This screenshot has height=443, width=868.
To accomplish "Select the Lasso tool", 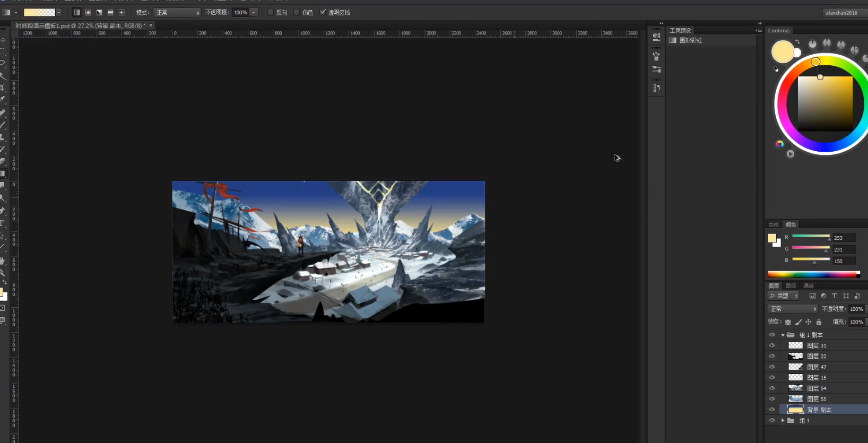I will pyautogui.click(x=3, y=63).
